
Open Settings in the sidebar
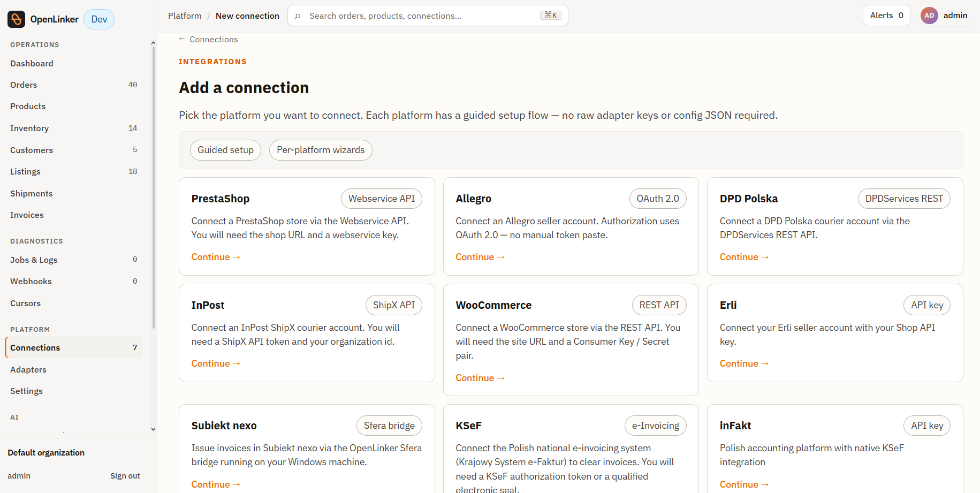[x=74, y=391]
